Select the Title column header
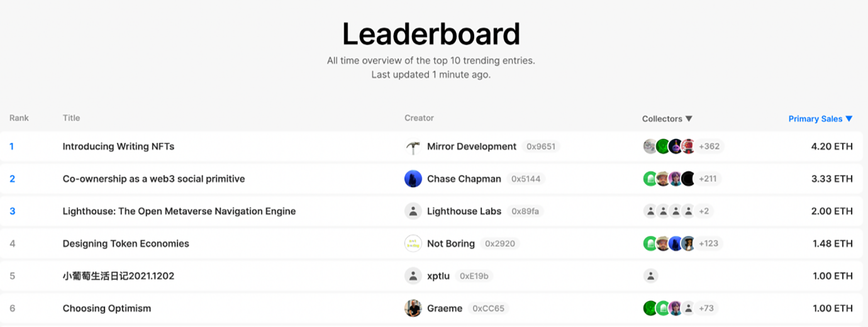 point(71,118)
